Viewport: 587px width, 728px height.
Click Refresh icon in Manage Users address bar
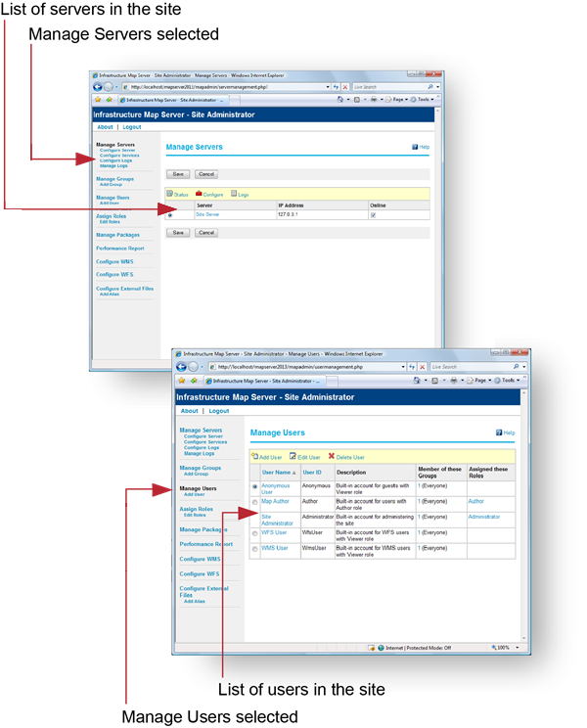coord(412,367)
